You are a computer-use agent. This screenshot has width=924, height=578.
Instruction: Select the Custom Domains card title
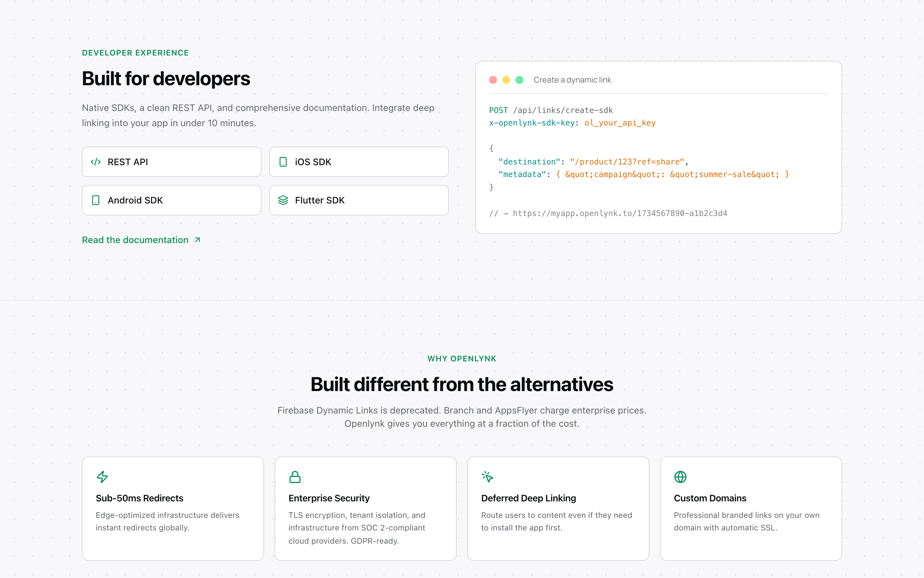tap(710, 498)
